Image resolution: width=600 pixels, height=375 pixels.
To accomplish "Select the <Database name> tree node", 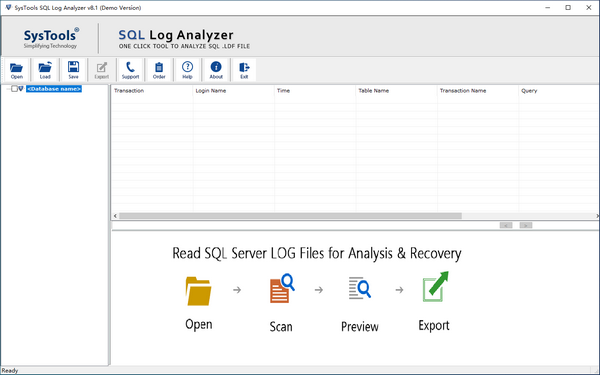I will tap(54, 89).
